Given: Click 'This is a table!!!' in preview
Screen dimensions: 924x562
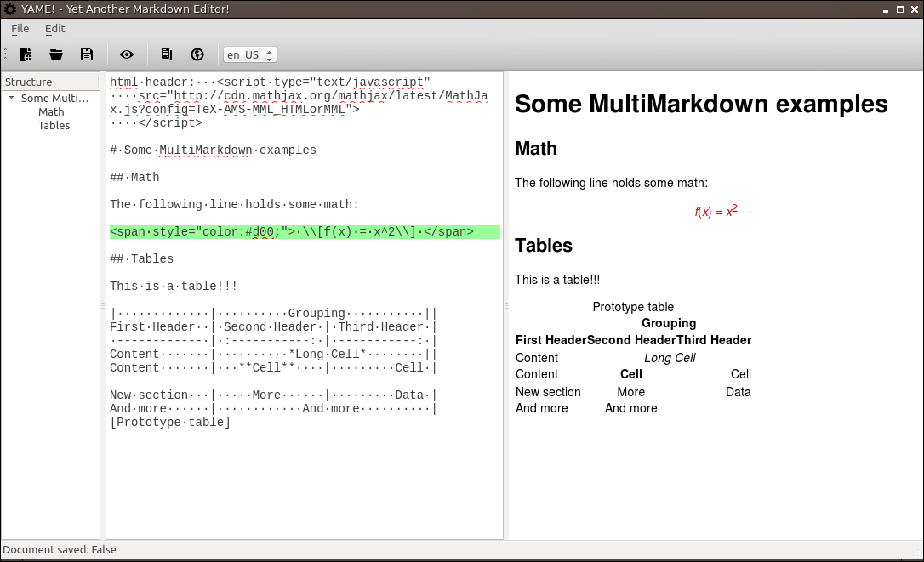Looking at the screenshot, I should [x=557, y=280].
